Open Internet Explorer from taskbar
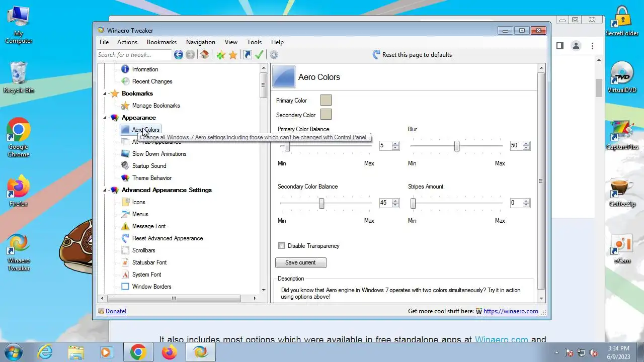 tap(45, 352)
